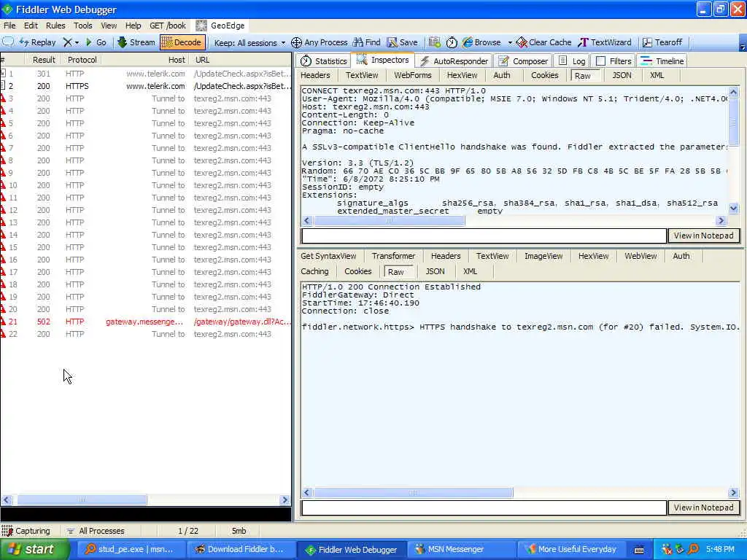The height and width of the screenshot is (560, 747).
Task: Click the lower View in Notepad button
Action: click(704, 507)
